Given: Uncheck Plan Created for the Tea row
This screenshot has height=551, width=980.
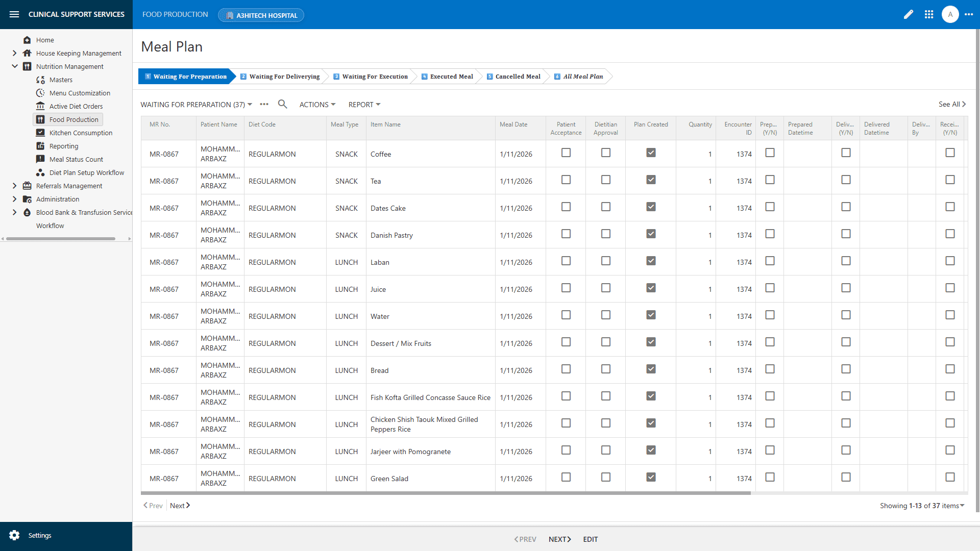Looking at the screenshot, I should coord(650,180).
